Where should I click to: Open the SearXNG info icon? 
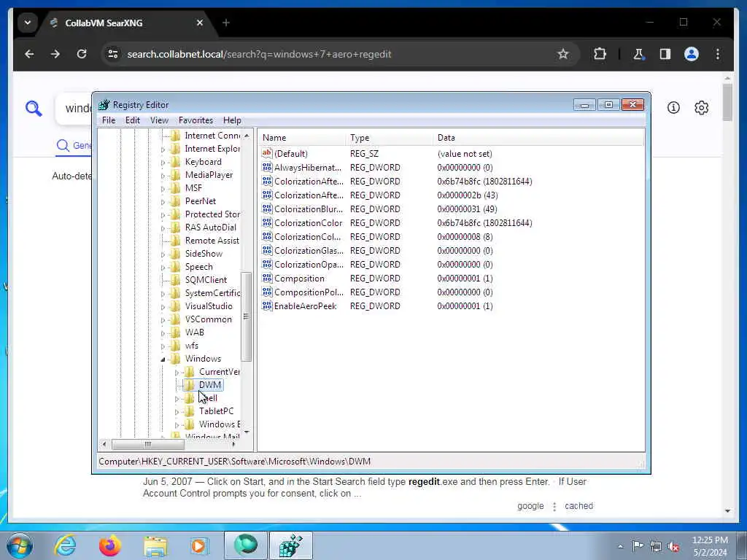(673, 108)
